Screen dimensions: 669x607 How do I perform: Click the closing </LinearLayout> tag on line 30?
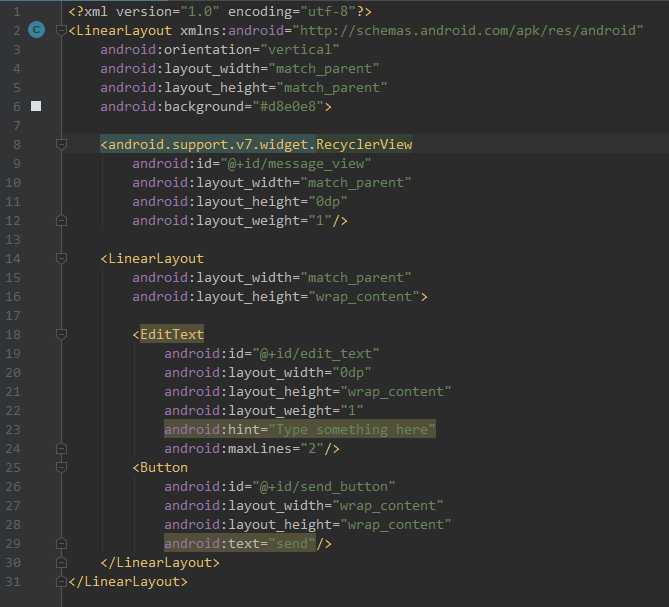pos(160,563)
